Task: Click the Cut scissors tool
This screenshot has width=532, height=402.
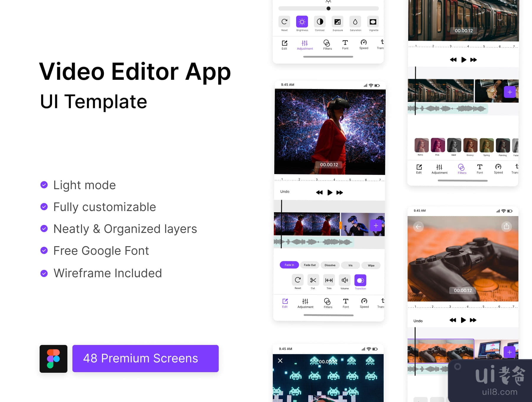Action: (x=313, y=280)
